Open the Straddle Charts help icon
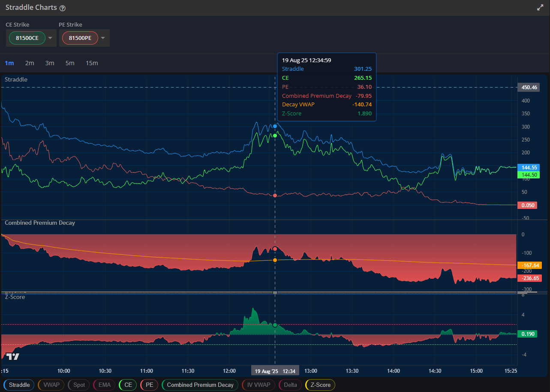This screenshot has height=392, width=550. [63, 8]
